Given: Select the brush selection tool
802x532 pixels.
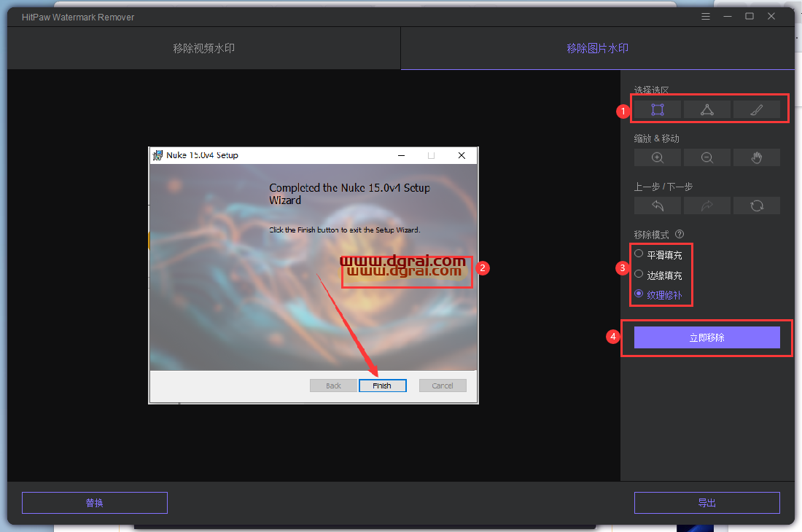Looking at the screenshot, I should pyautogui.click(x=757, y=109).
